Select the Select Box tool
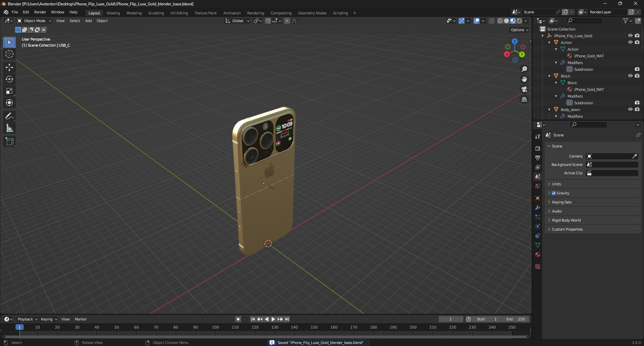This screenshot has height=346, width=644. [9, 42]
